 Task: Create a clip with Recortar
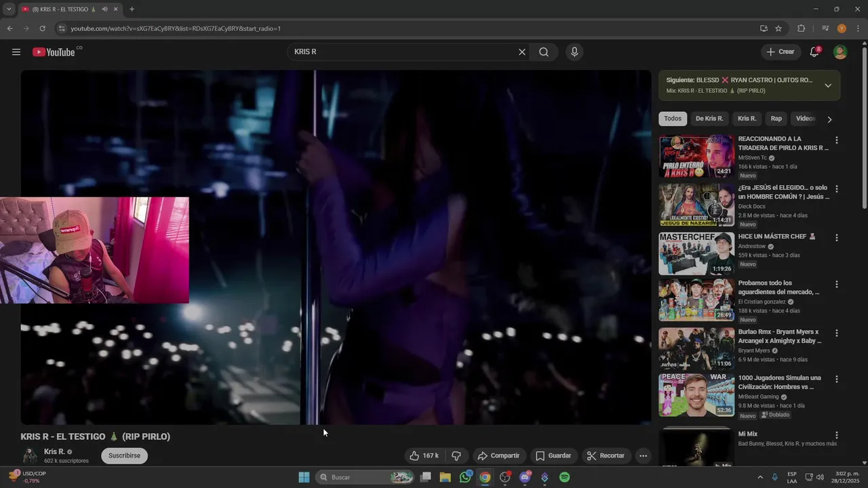click(x=606, y=455)
